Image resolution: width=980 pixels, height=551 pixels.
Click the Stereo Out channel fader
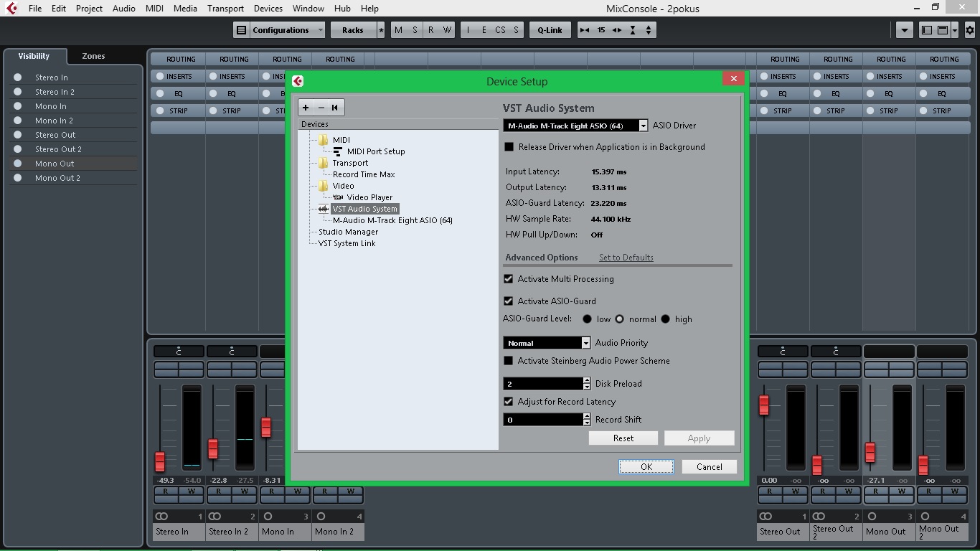pyautogui.click(x=764, y=405)
